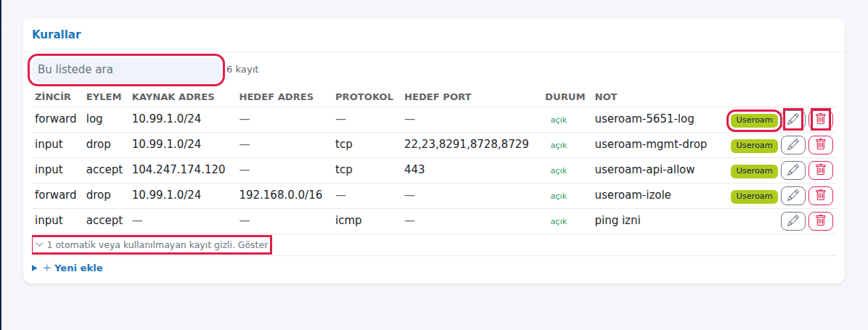Click 'accept' in the ping izni row
This screenshot has width=868, height=330.
click(105, 220)
